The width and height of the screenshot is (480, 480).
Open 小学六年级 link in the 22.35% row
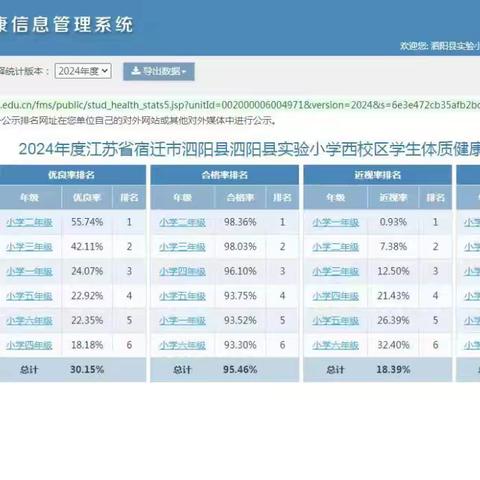pos(29,321)
